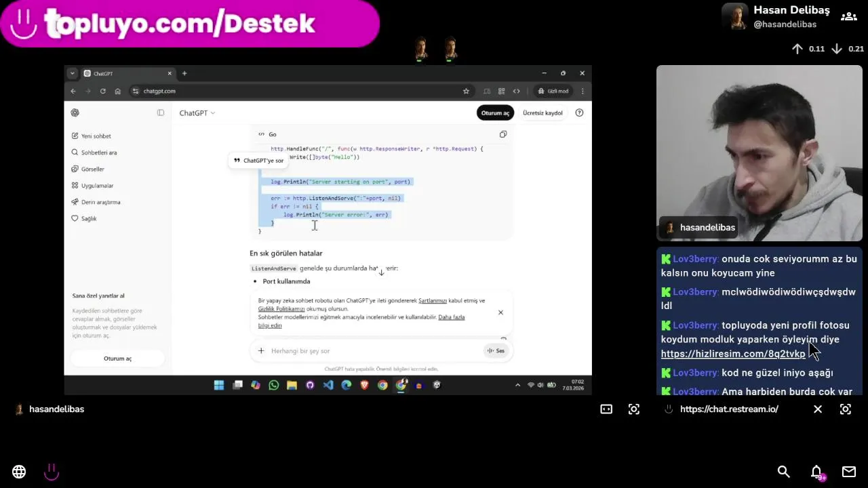Screen dimensions: 868x488
Task: Click the Gizli mod incognito indicator
Action: (x=553, y=91)
